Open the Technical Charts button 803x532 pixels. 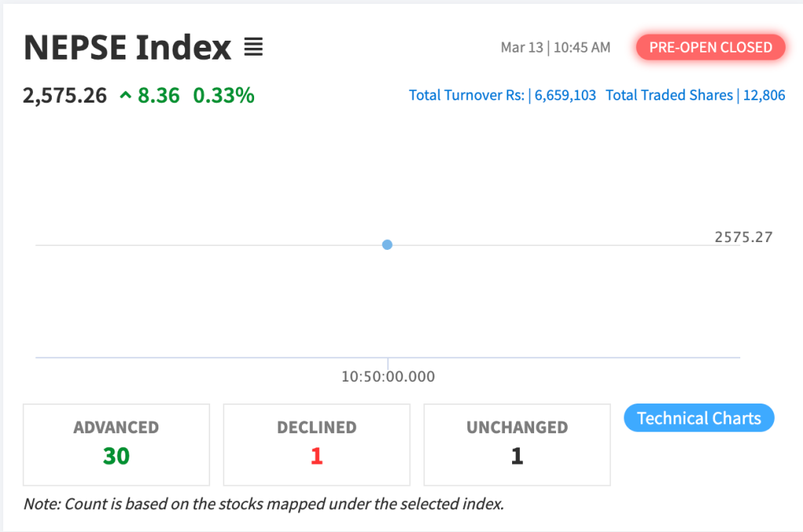pyautogui.click(x=699, y=418)
